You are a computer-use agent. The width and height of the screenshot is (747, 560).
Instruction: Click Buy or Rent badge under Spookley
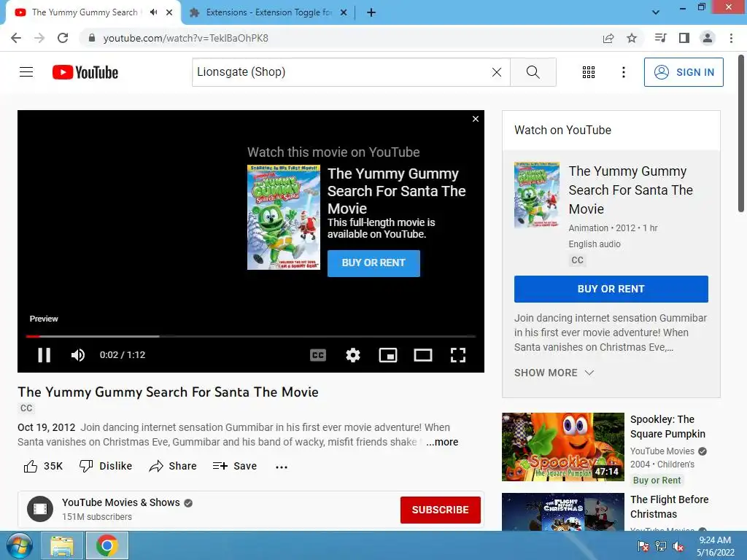[657, 480]
